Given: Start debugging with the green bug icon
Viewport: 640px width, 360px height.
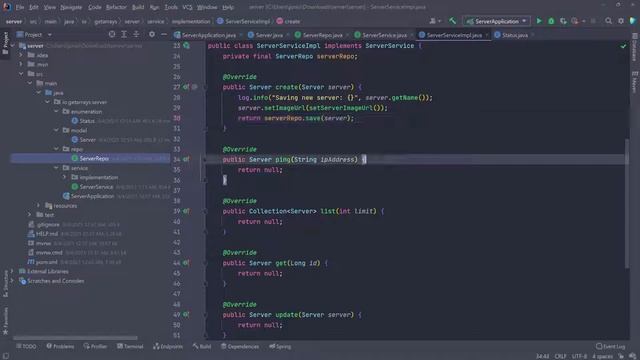Looking at the screenshot, I should [551, 21].
